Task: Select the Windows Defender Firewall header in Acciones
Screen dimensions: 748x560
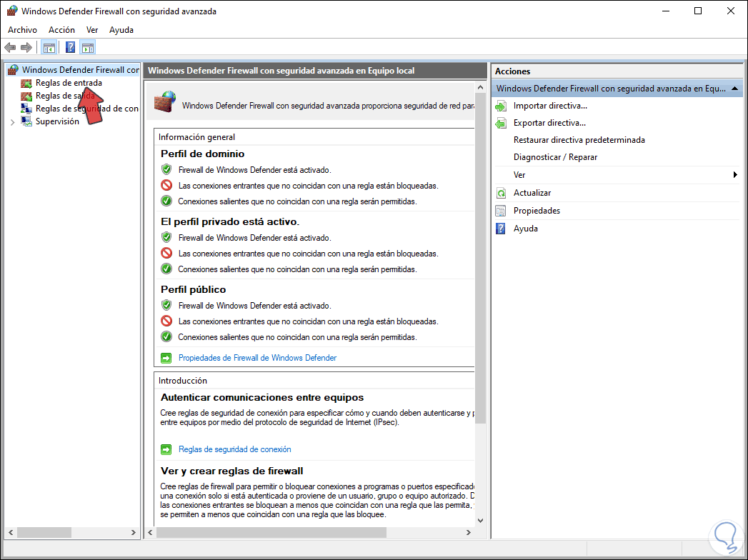Action: click(x=617, y=89)
